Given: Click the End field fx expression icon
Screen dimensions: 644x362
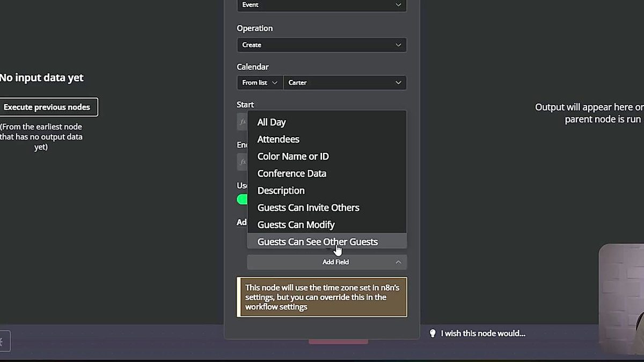Looking at the screenshot, I should [243, 162].
